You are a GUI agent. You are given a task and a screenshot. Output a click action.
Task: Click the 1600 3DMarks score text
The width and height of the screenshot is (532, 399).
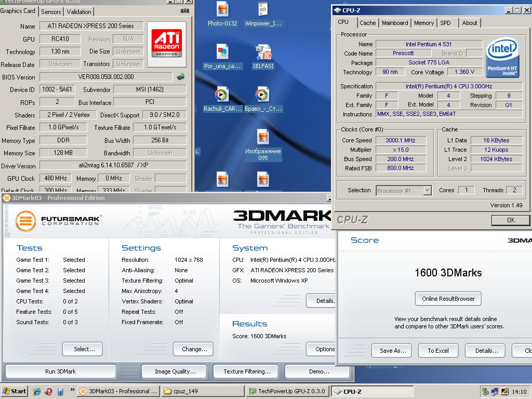click(448, 273)
